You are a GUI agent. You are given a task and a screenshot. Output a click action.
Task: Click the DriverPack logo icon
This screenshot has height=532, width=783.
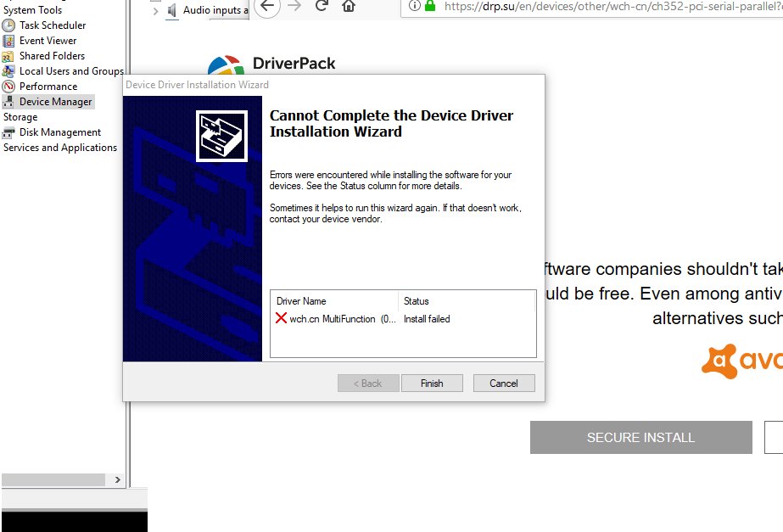tap(226, 65)
